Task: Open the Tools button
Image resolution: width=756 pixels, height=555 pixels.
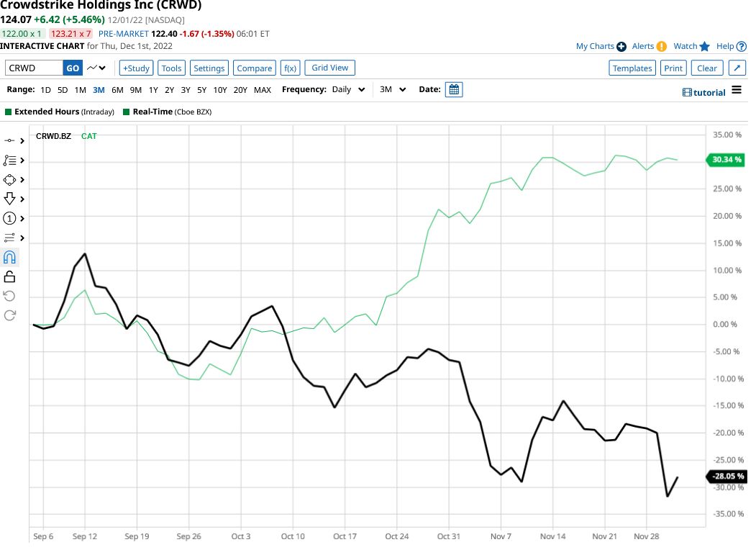Action: pyautogui.click(x=172, y=68)
